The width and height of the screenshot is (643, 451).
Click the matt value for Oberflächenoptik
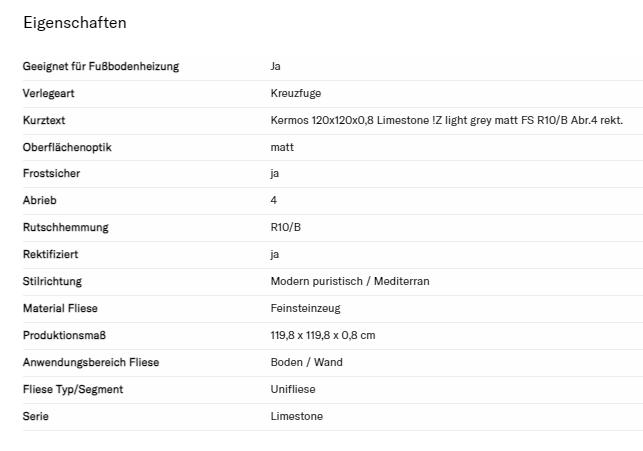click(282, 147)
